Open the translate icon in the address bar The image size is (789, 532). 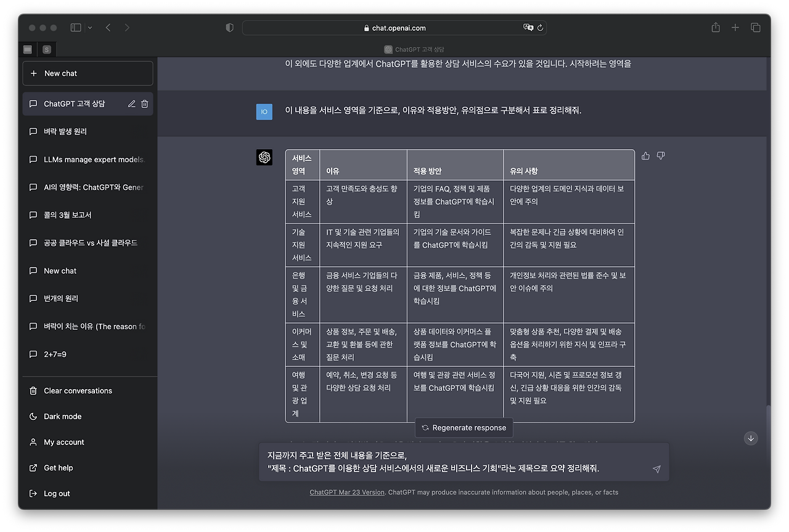[528, 27]
